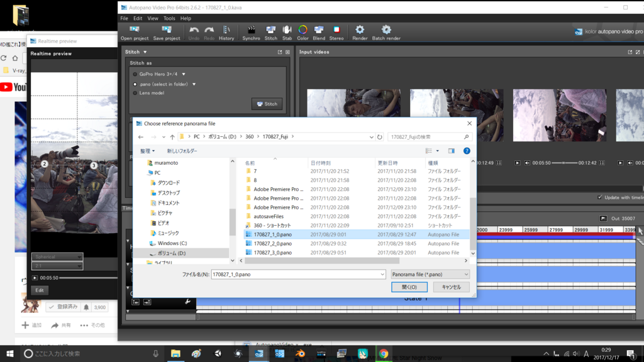The height and width of the screenshot is (362, 644).
Task: Select file 170827_3_0.pano
Action: point(273,253)
